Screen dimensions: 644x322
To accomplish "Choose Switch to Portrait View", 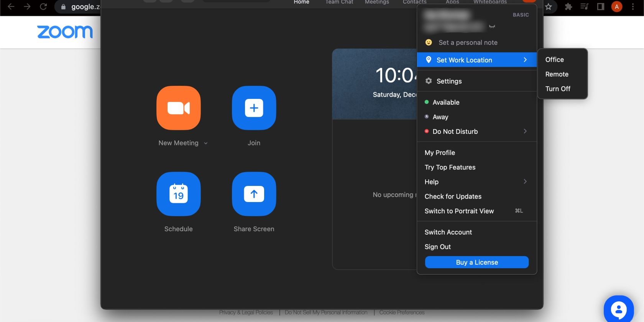I will pyautogui.click(x=459, y=211).
